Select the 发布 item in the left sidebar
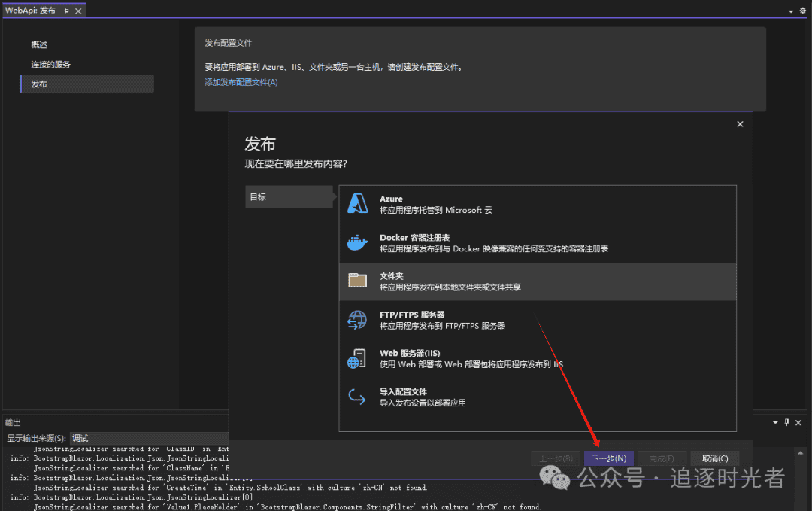812x511 pixels. pos(39,84)
